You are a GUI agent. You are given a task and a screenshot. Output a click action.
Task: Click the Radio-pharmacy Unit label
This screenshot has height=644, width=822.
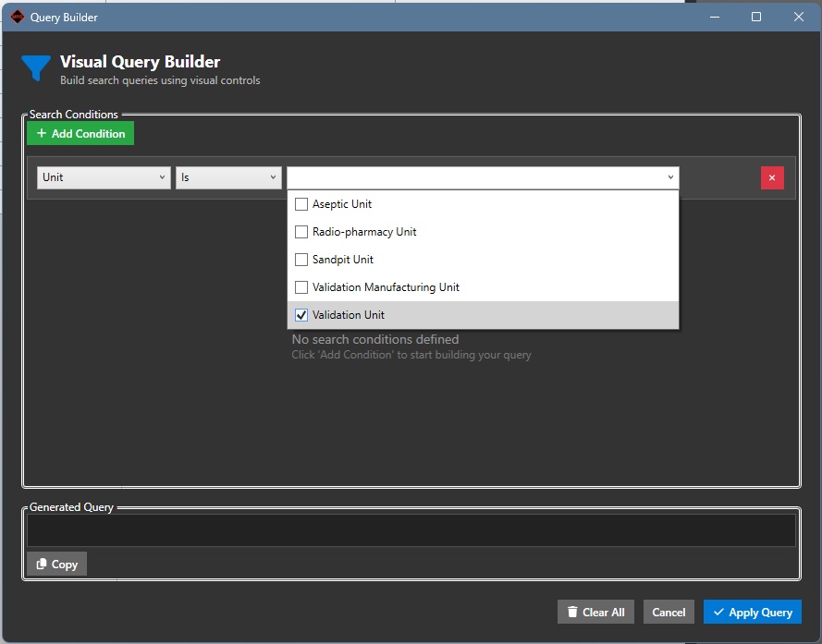364,232
